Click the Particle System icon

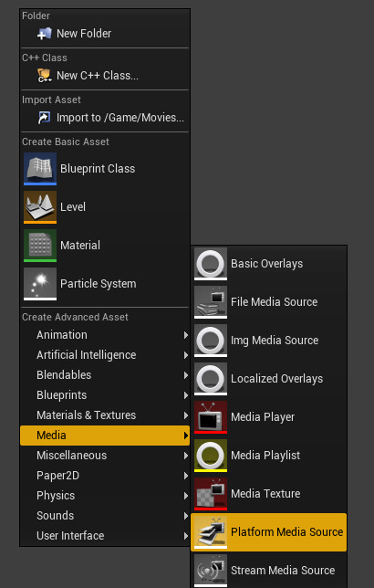pyautogui.click(x=40, y=284)
